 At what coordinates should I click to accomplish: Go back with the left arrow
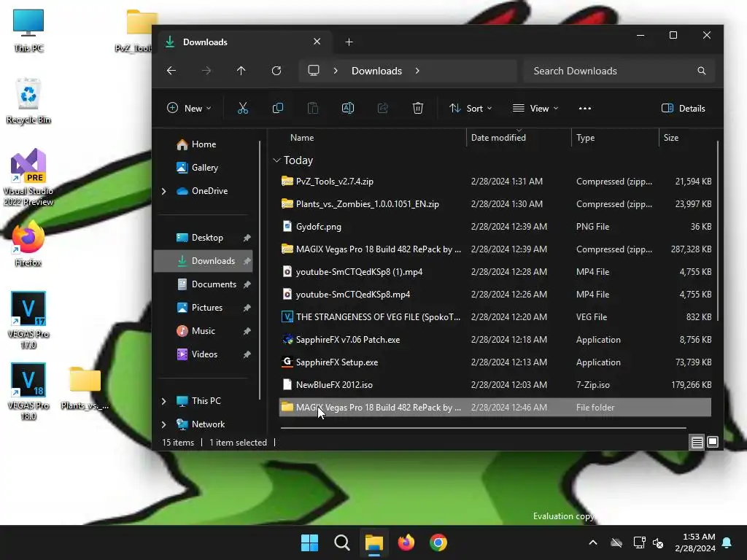pos(171,71)
